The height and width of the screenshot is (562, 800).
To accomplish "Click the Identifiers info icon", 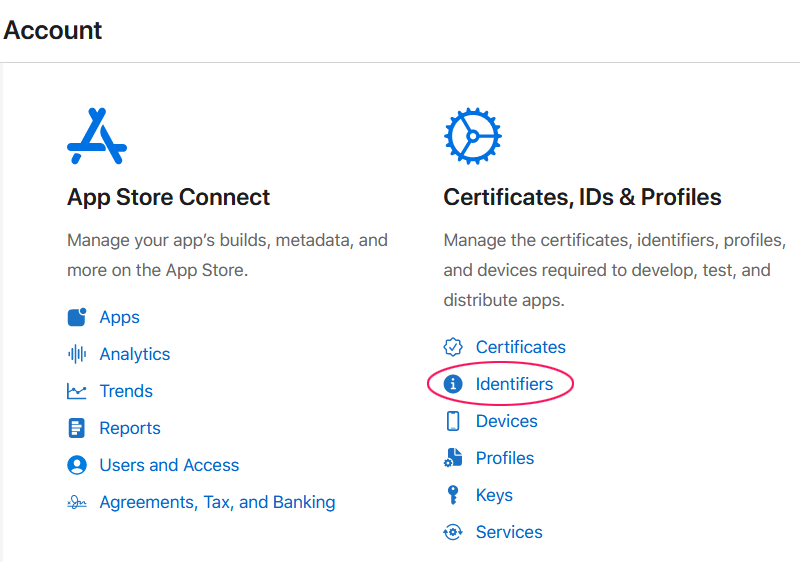I will point(453,384).
